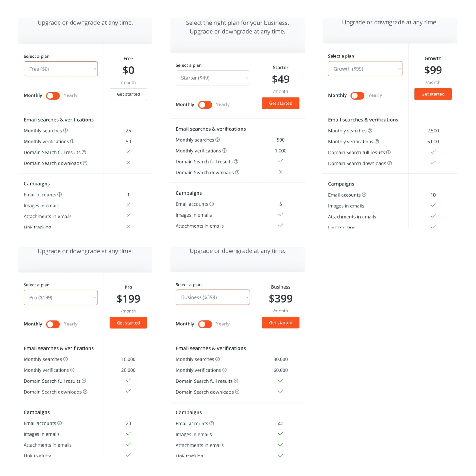The width and height of the screenshot is (476, 476).
Task: Click help icon beside Domain Search full results, Business plan
Action: tap(236, 381)
